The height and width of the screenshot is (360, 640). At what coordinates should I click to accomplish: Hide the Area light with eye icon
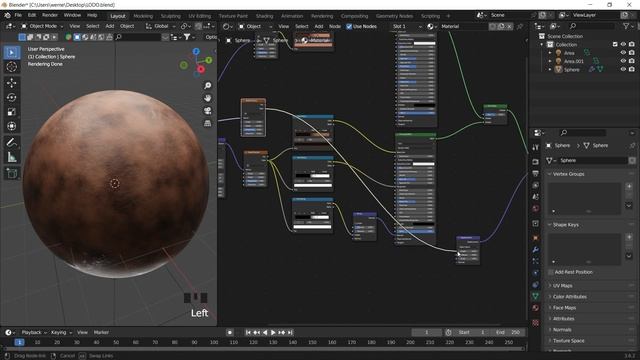[623, 53]
